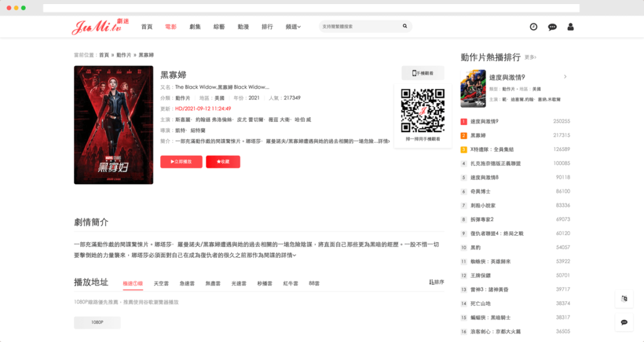Select the 極速①線 source tab

pyautogui.click(x=133, y=284)
